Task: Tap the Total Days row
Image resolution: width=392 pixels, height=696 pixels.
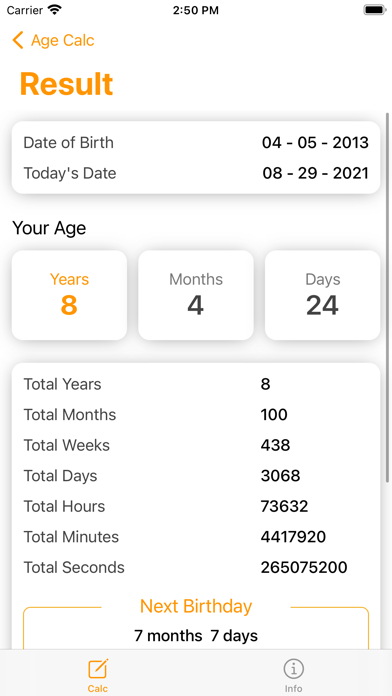Action: coord(196,476)
